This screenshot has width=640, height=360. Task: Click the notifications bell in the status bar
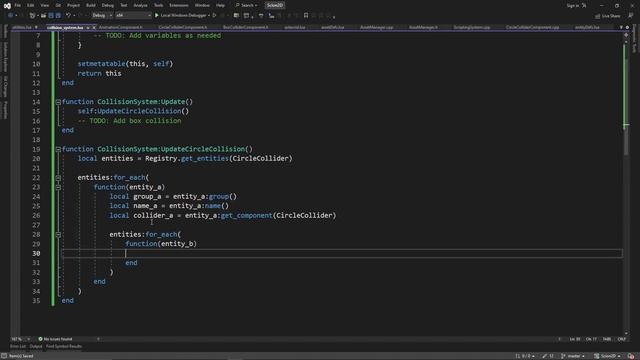[x=631, y=356]
